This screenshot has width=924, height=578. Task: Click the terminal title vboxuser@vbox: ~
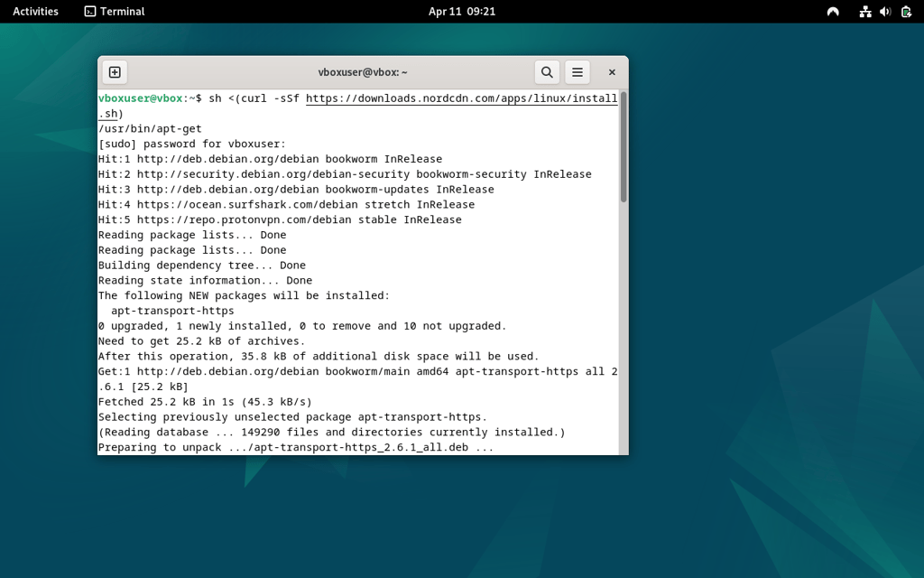[363, 72]
